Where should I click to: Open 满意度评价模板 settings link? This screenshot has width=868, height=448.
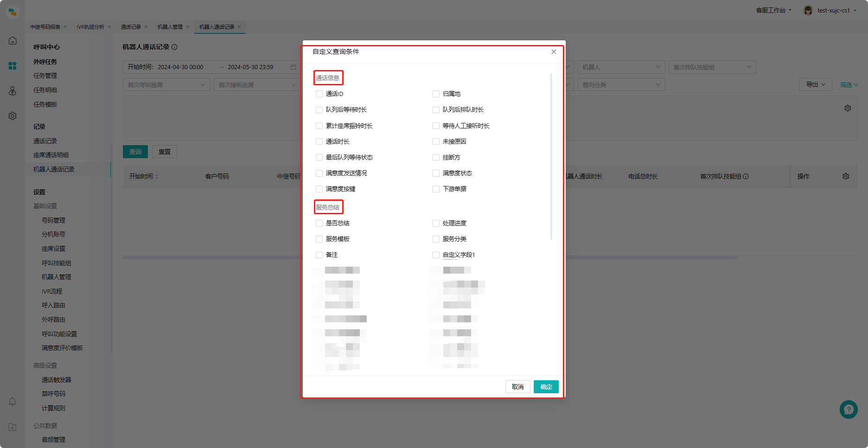62,348
